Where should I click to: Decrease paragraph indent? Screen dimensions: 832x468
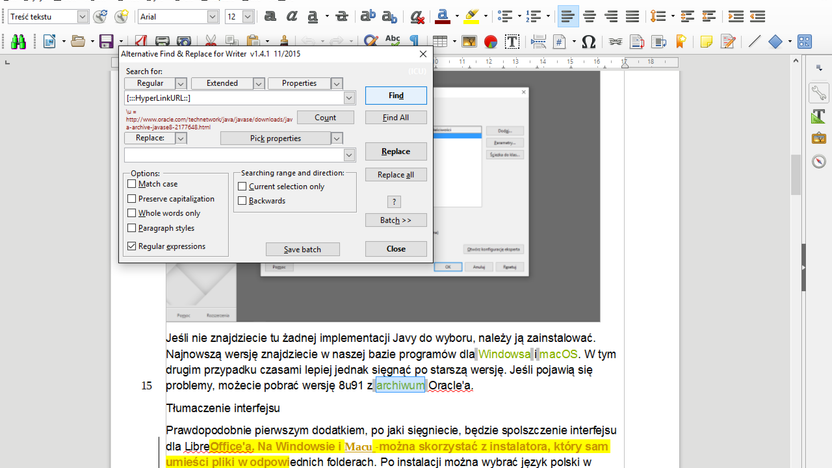pyautogui.click(x=758, y=16)
